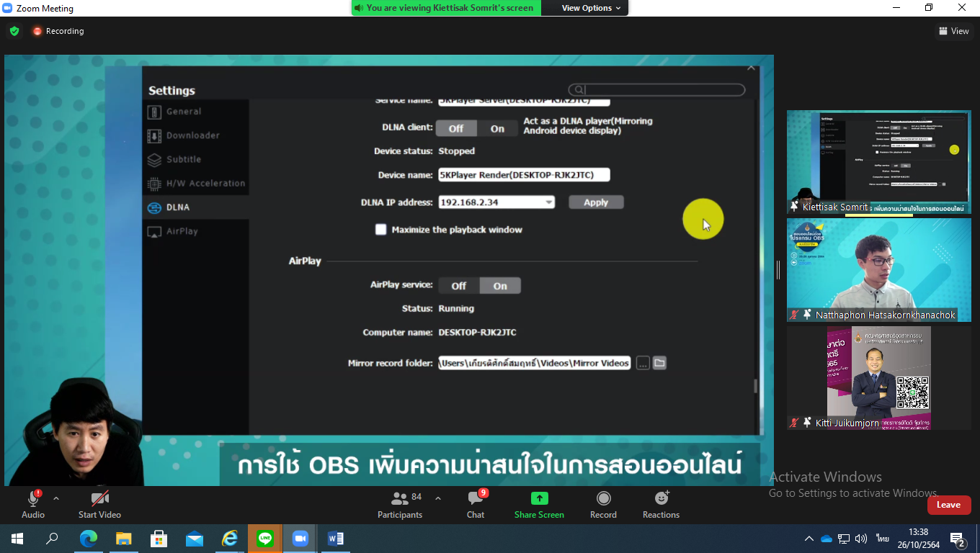This screenshot has width=980, height=553.
Task: Select the DLNA settings tab
Action: point(195,207)
